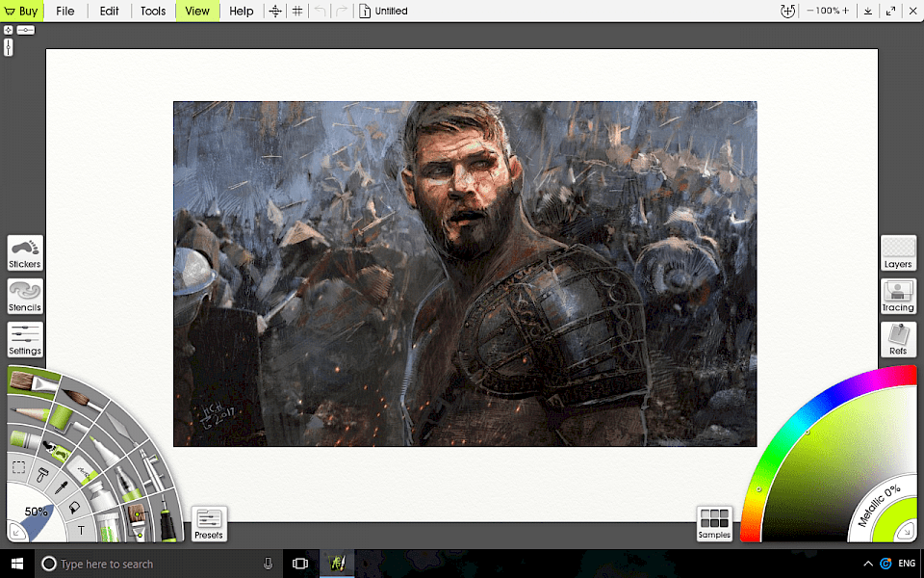Choose the Sticker Spray tool

click(x=58, y=451)
